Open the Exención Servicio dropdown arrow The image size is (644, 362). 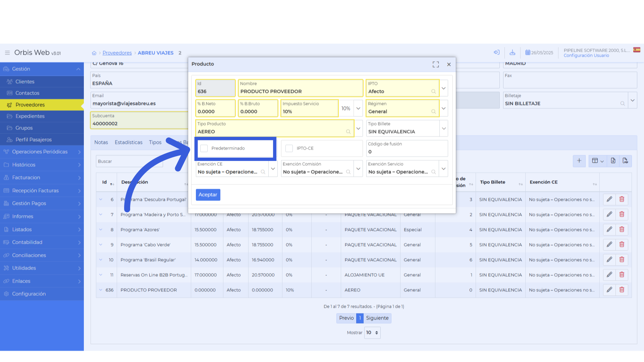pos(443,169)
